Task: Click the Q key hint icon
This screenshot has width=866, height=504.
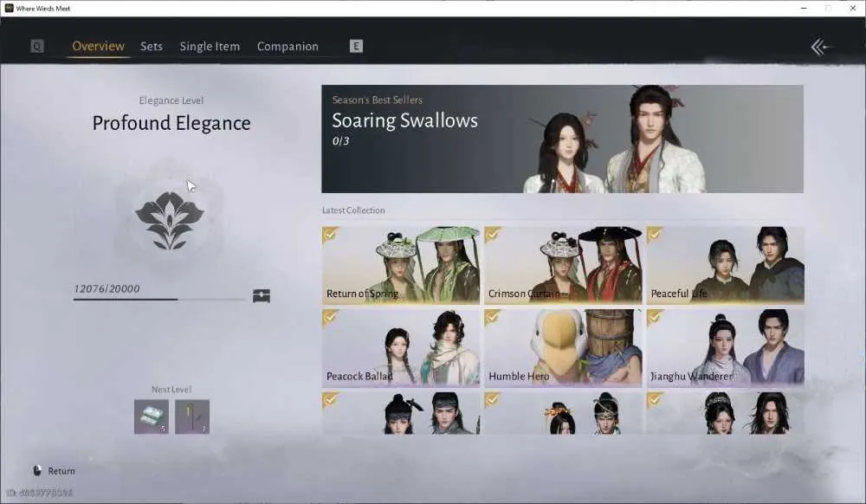Action: [37, 47]
